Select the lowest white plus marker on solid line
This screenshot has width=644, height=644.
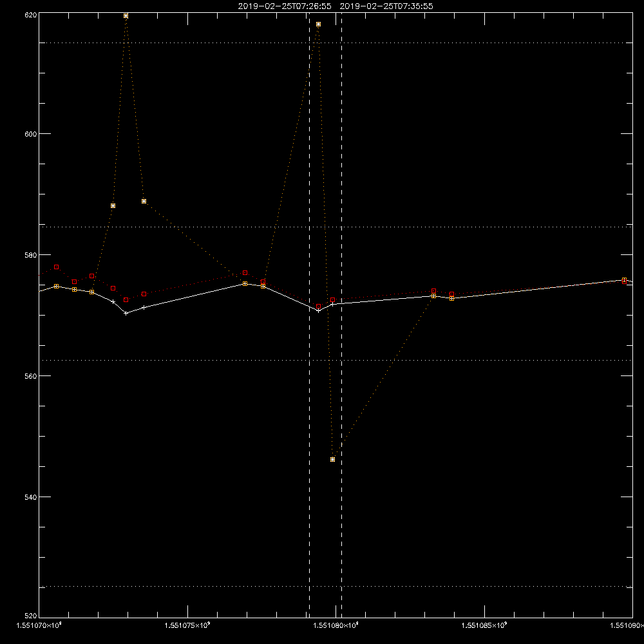coord(126,314)
